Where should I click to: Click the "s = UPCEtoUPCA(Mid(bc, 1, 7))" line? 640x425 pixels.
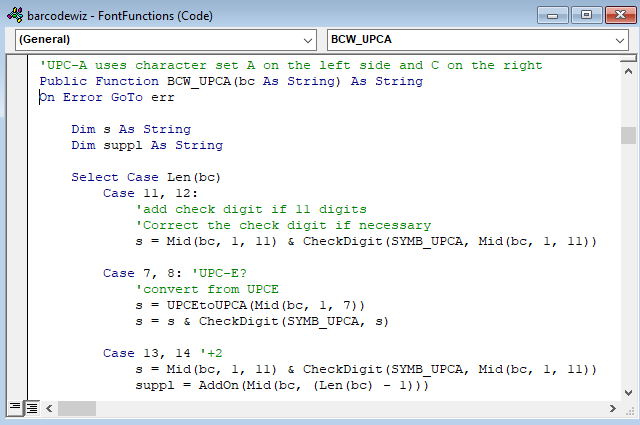pyautogui.click(x=250, y=305)
